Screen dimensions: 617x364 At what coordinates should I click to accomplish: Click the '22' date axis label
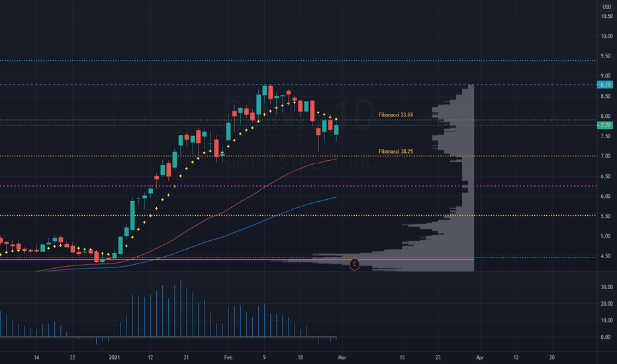click(72, 357)
